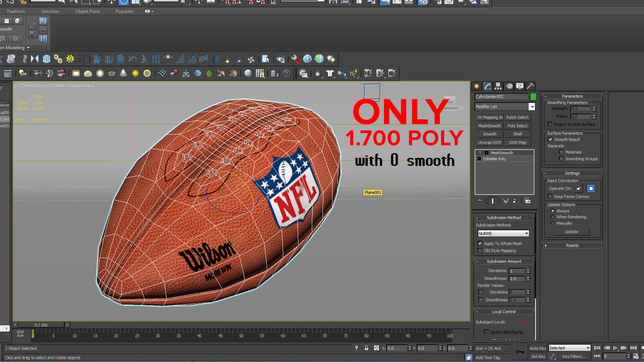Open the Display command panel tab

point(520,86)
